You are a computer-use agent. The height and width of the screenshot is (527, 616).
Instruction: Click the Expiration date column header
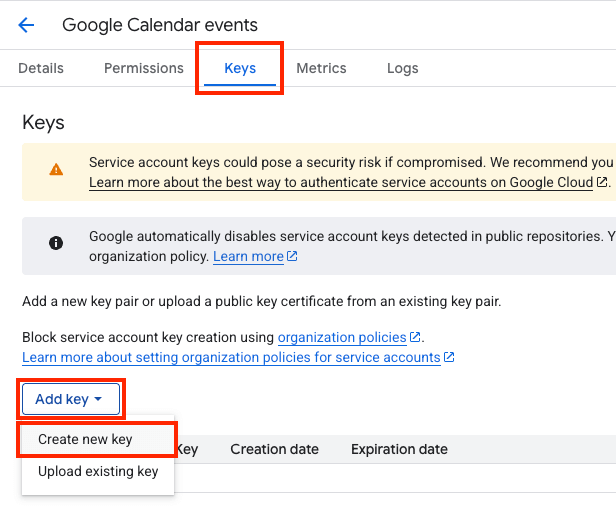click(x=399, y=449)
